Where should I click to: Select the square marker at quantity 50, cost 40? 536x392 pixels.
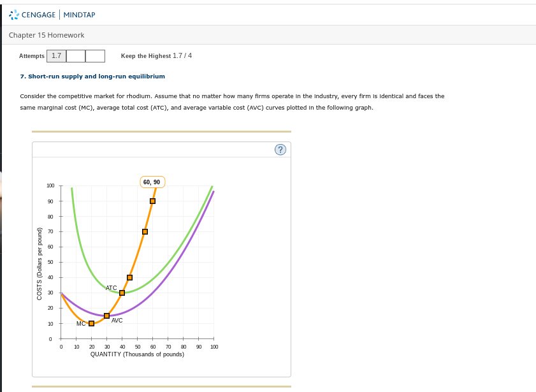coord(129,277)
